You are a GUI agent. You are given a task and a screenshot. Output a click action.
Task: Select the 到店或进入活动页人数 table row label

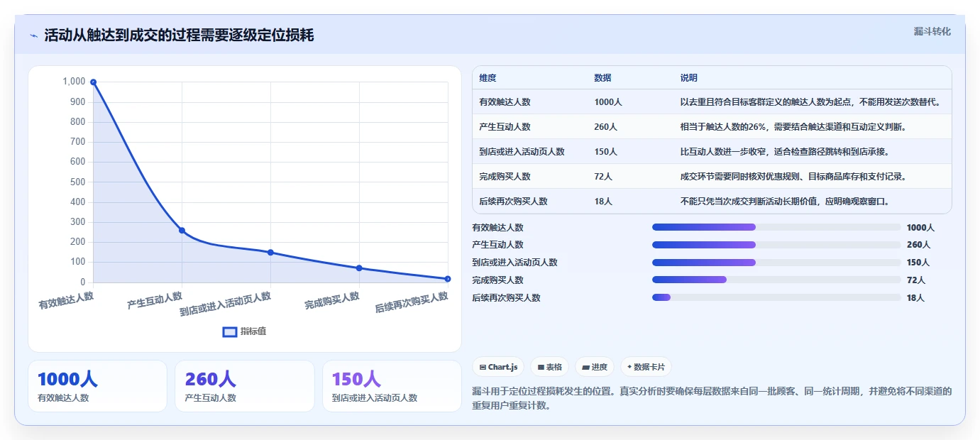tap(522, 152)
